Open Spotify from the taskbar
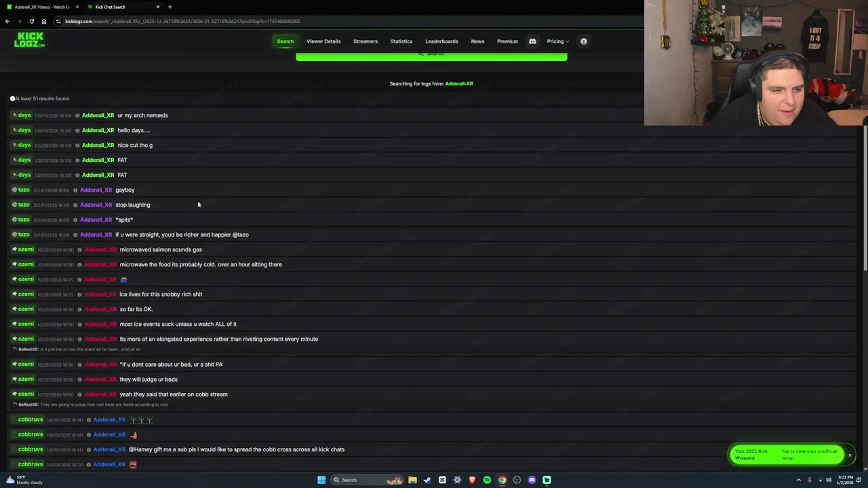868x488 pixels. coord(487,480)
